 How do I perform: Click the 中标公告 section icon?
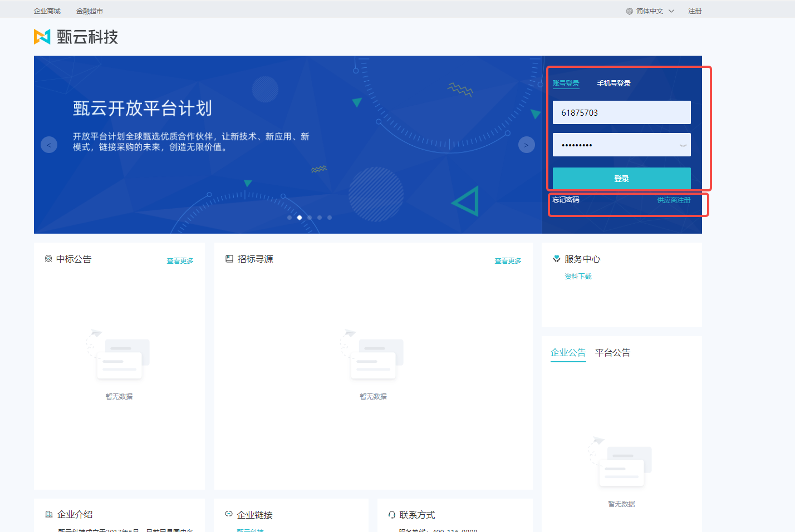[x=48, y=259]
